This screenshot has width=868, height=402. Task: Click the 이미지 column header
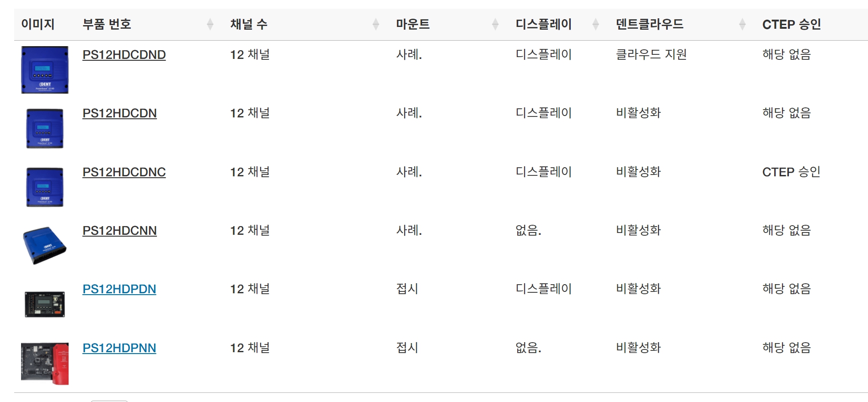[x=38, y=24]
